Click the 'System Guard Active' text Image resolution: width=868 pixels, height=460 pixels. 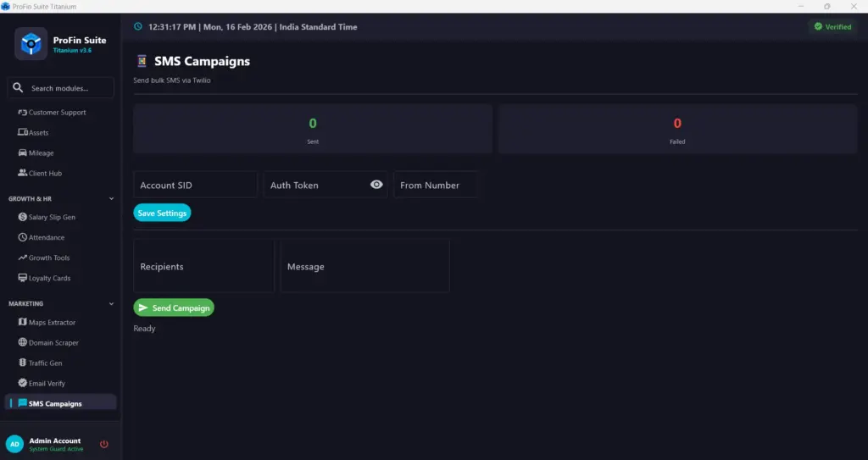click(x=56, y=449)
